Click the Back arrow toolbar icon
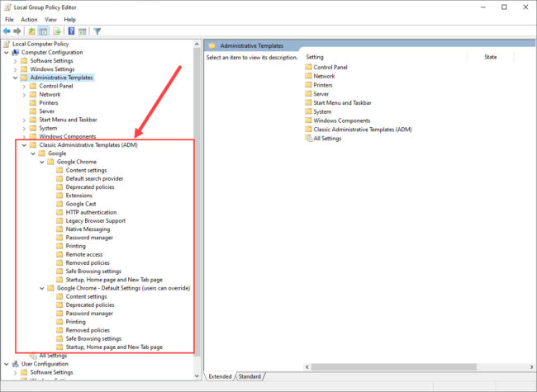Image resolution: width=537 pixels, height=392 pixels. tap(7, 31)
